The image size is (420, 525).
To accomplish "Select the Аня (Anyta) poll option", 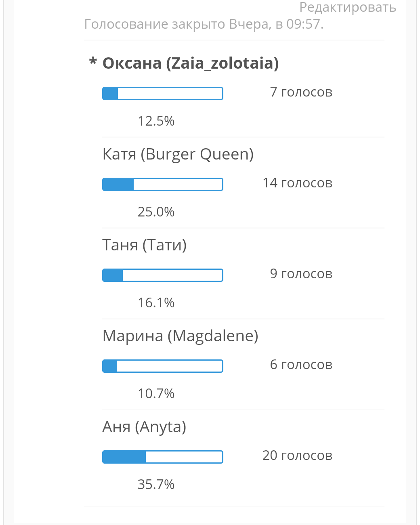I will coord(144,427).
